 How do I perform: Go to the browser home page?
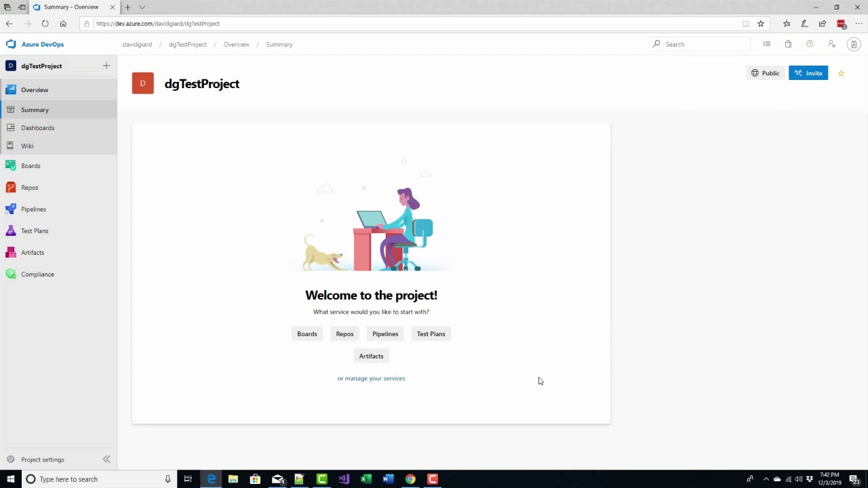tap(63, 24)
